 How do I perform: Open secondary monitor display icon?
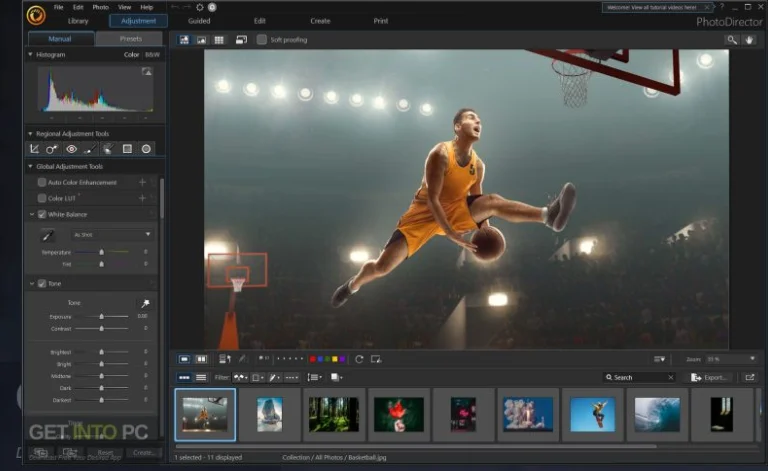[x=241, y=40]
